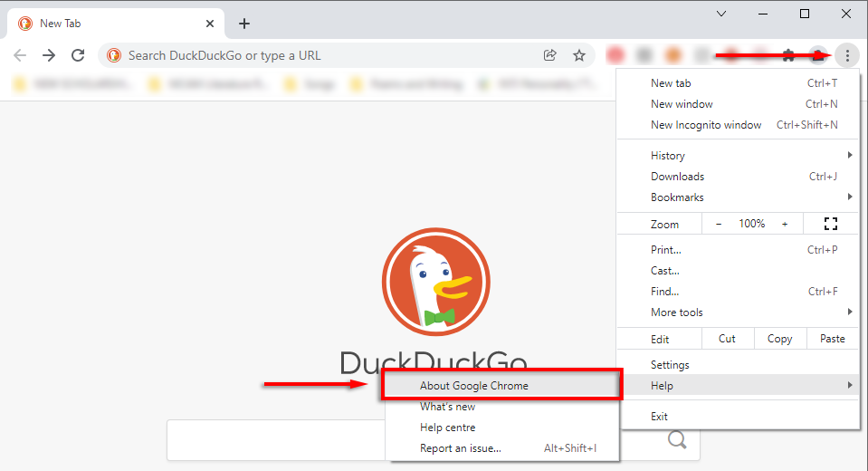Click the orange blurred extension icon
This screenshot has width=868, height=471.
[x=673, y=55]
